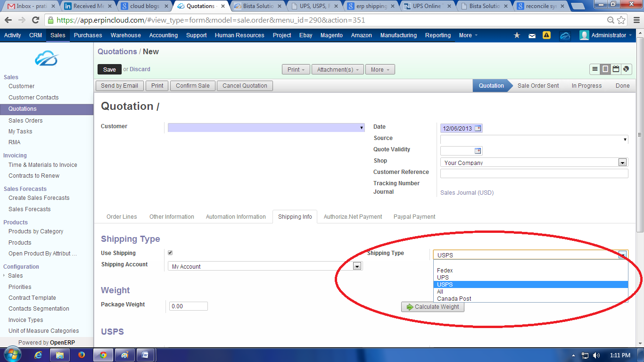The height and width of the screenshot is (362, 644).
Task: Reload the page with browser refresh icon
Action: tap(35, 20)
